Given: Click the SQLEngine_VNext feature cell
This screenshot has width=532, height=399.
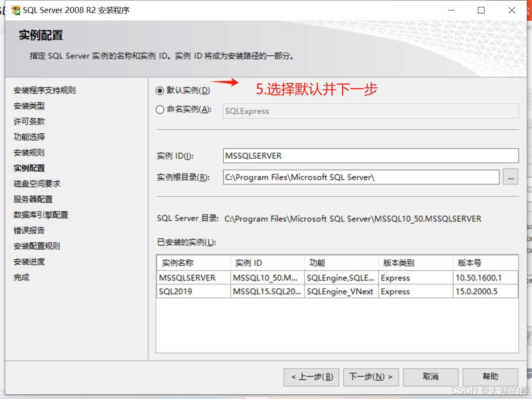Looking at the screenshot, I should [341, 291].
